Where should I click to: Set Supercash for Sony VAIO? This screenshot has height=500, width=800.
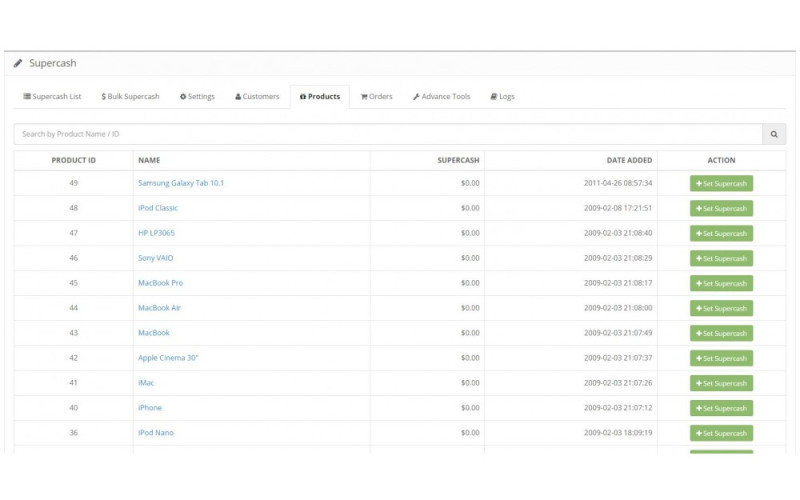tap(721, 259)
